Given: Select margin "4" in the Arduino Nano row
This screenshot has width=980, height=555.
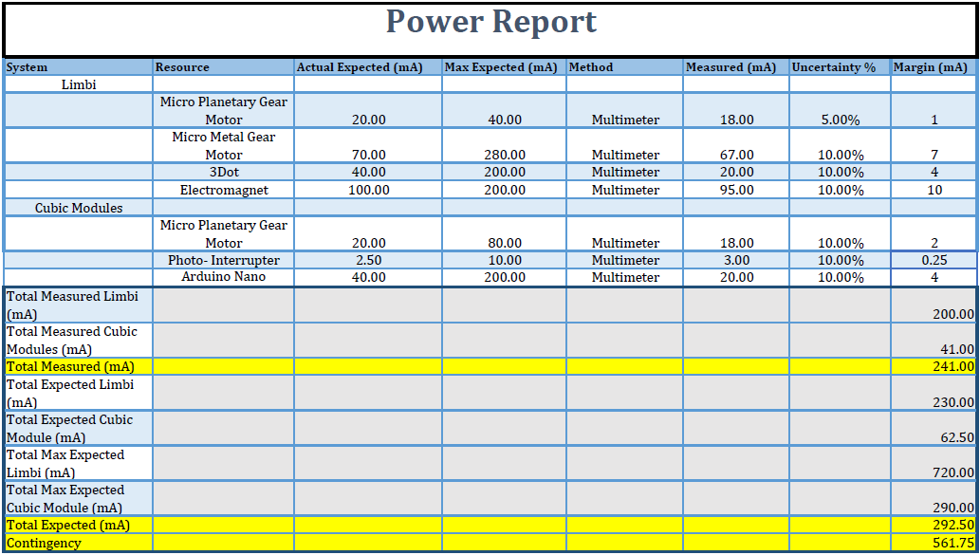Looking at the screenshot, I should point(934,277).
